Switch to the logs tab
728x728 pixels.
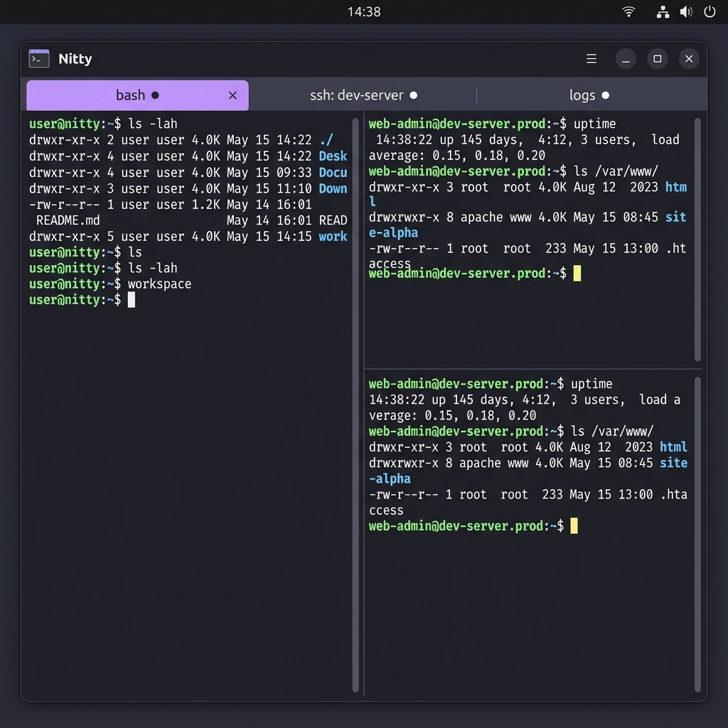[589, 95]
